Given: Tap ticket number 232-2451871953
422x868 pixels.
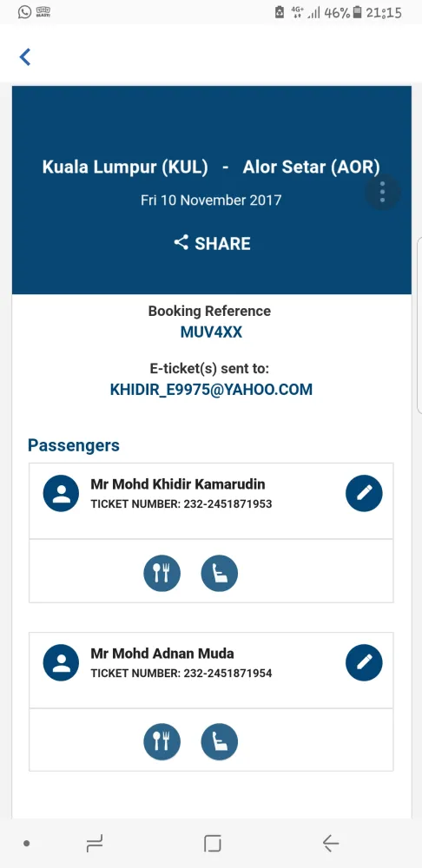Looking at the screenshot, I should pos(181,504).
